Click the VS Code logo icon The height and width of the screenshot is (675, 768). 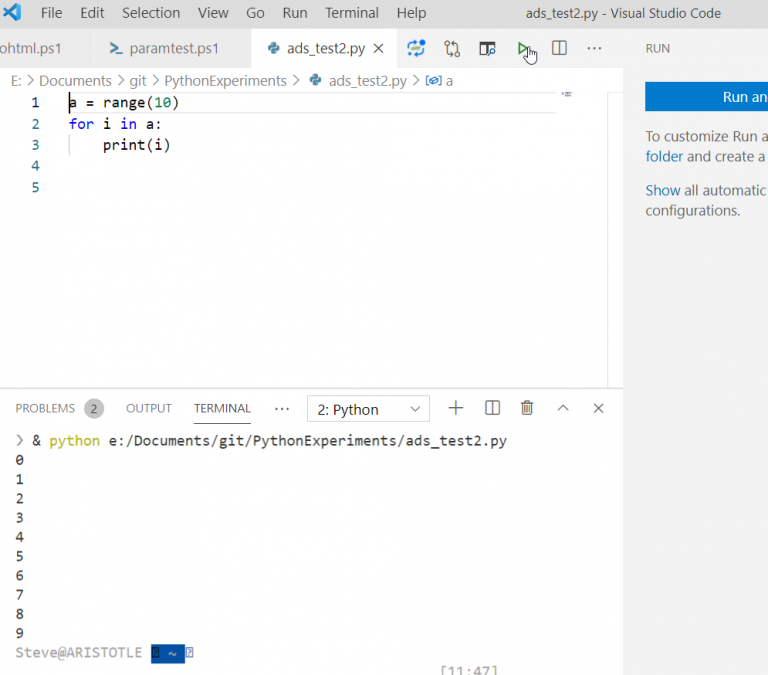coord(12,12)
